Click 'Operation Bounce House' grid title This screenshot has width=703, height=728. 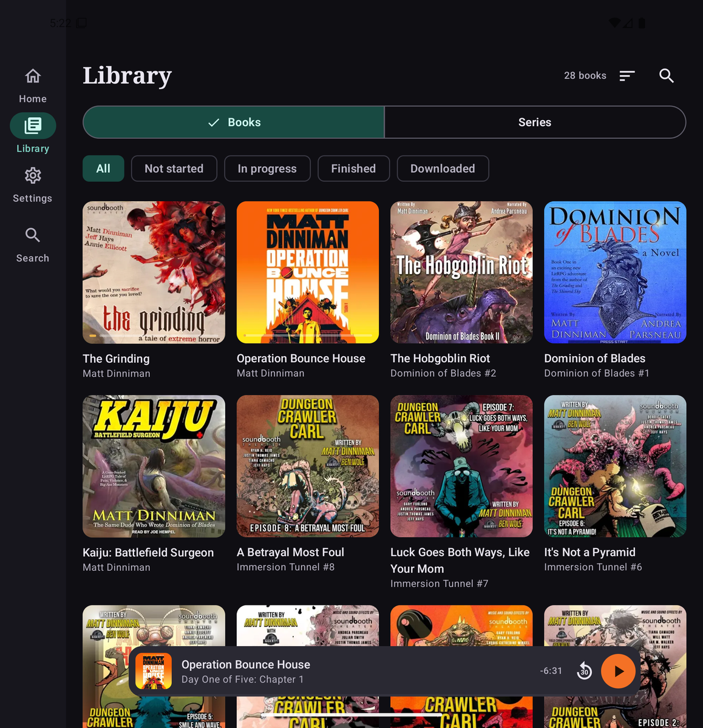301,359
